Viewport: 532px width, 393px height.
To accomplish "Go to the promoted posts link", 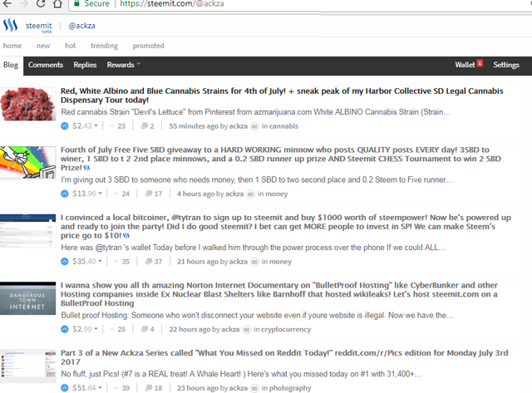I will (x=148, y=46).
